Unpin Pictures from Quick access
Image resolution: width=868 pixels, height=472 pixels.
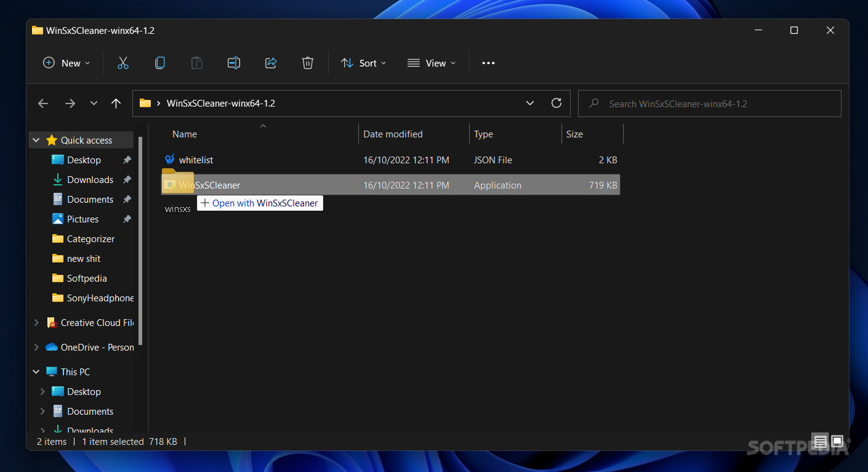[127, 219]
